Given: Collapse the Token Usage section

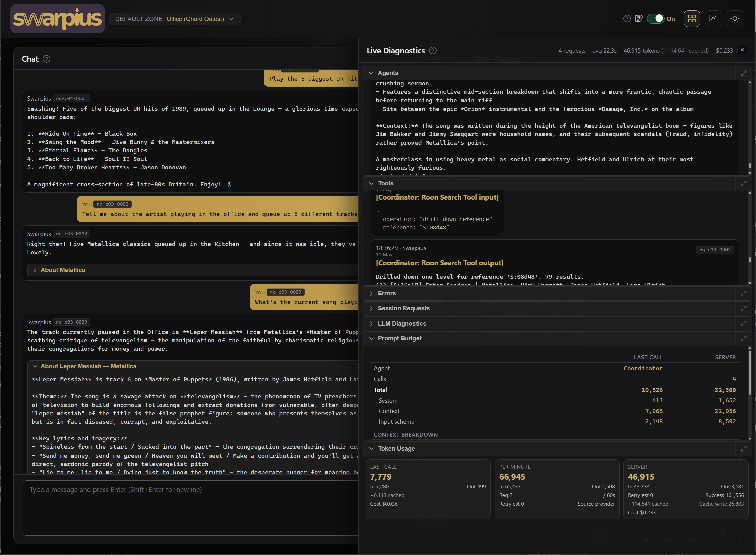Looking at the screenshot, I should point(371,449).
